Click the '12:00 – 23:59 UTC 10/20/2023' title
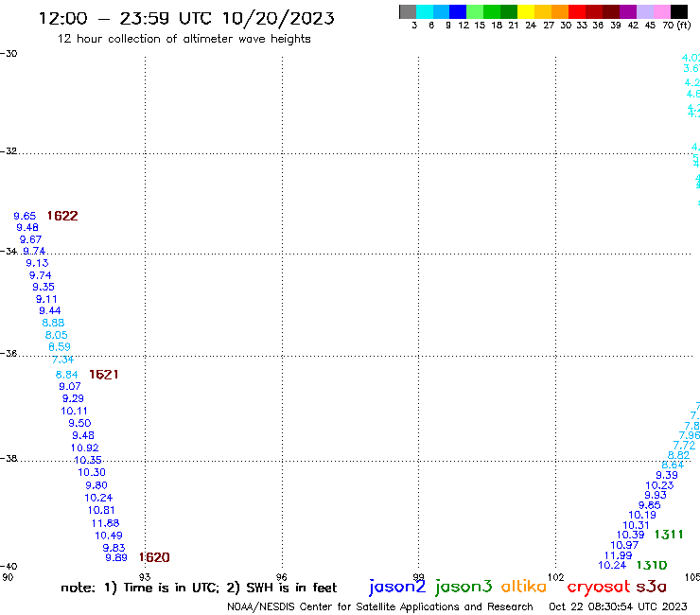Viewport: 700px width, 615px height. (x=186, y=18)
